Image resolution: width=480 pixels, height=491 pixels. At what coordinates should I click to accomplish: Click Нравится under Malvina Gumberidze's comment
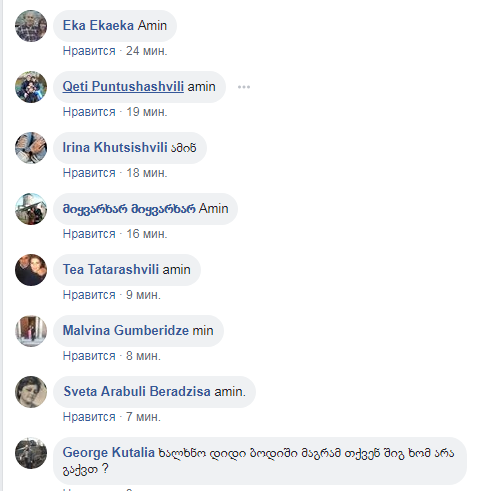click(89, 356)
